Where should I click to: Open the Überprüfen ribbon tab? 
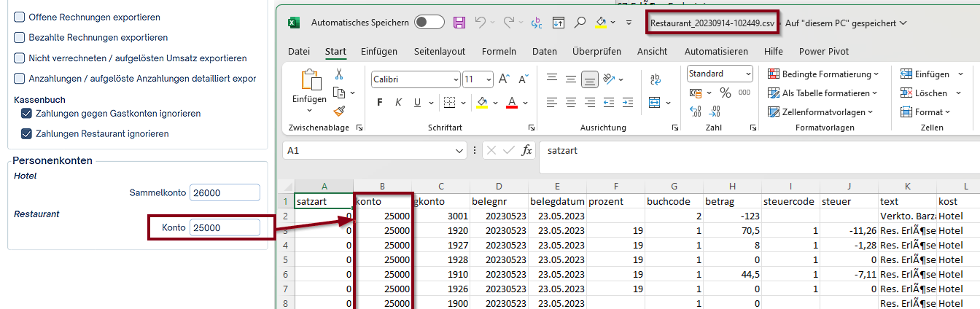596,51
